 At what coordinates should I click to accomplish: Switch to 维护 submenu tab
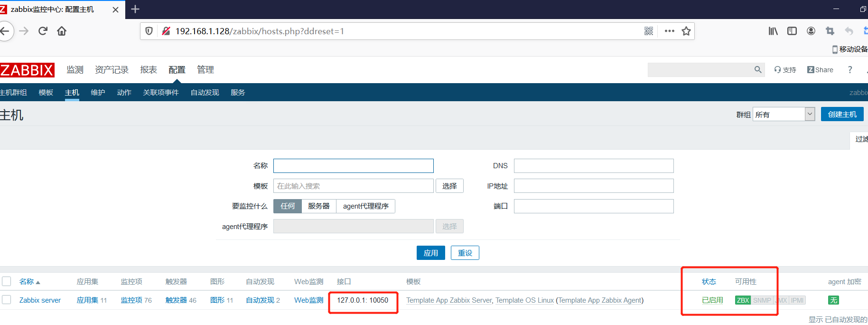tap(98, 92)
